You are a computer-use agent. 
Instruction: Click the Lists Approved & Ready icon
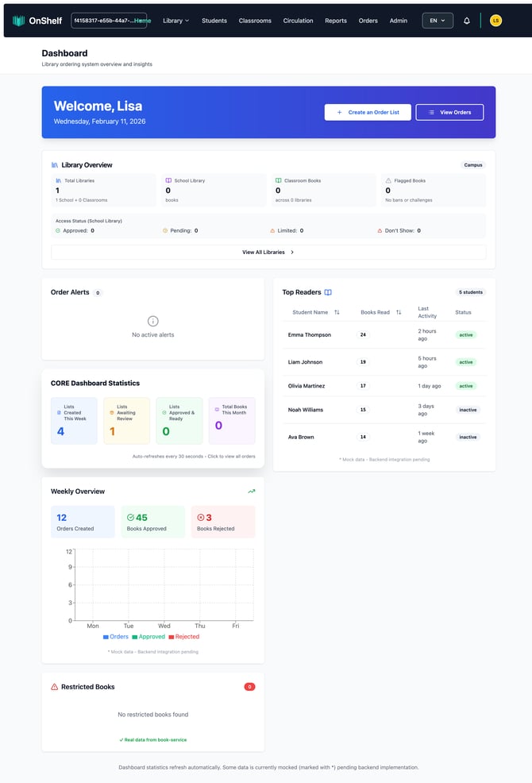164,412
